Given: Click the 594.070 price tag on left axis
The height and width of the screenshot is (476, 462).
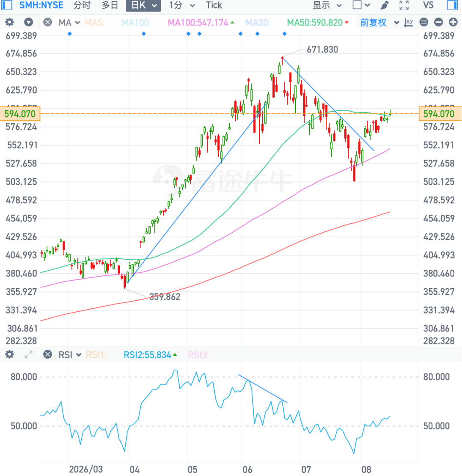Looking at the screenshot, I should pos(20,114).
